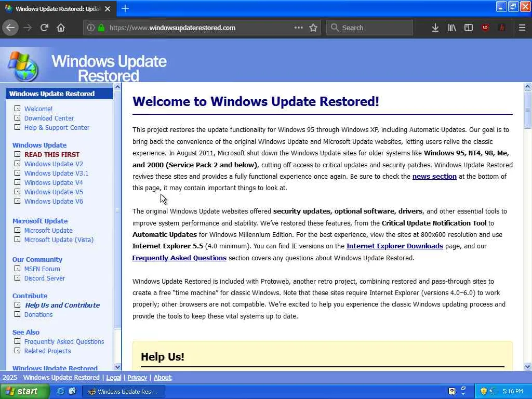Screen dimensions: 532x399
Task: Click the main page scrollbar down arrow
Action: (x=527, y=366)
